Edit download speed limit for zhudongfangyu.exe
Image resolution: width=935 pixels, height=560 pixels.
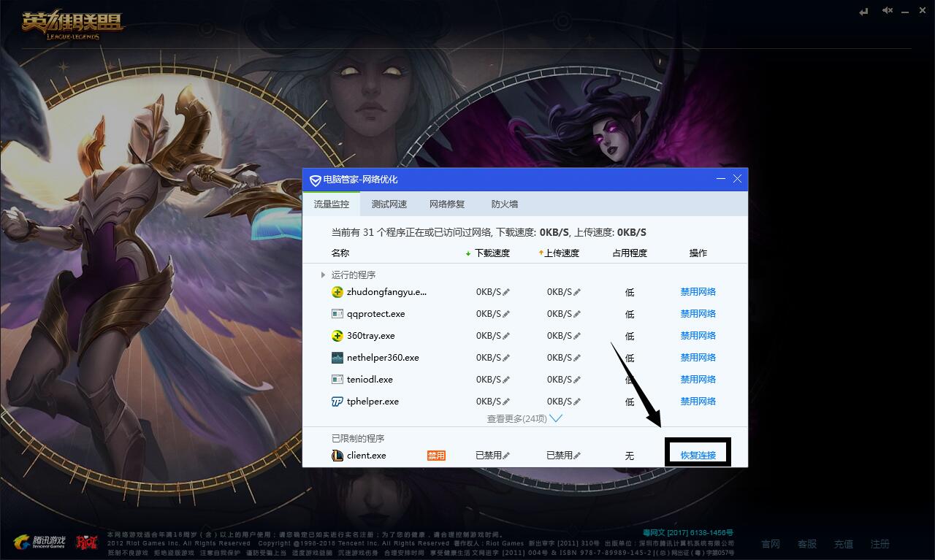506,292
